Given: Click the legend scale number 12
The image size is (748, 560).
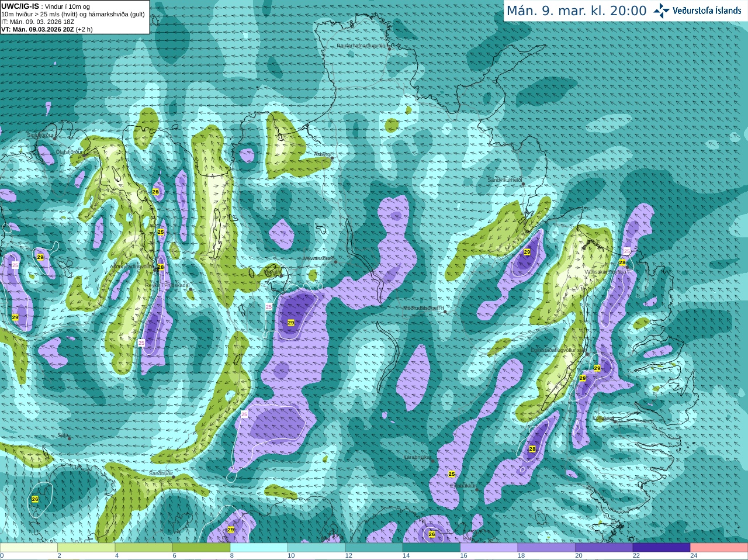Looking at the screenshot, I should point(349,556).
